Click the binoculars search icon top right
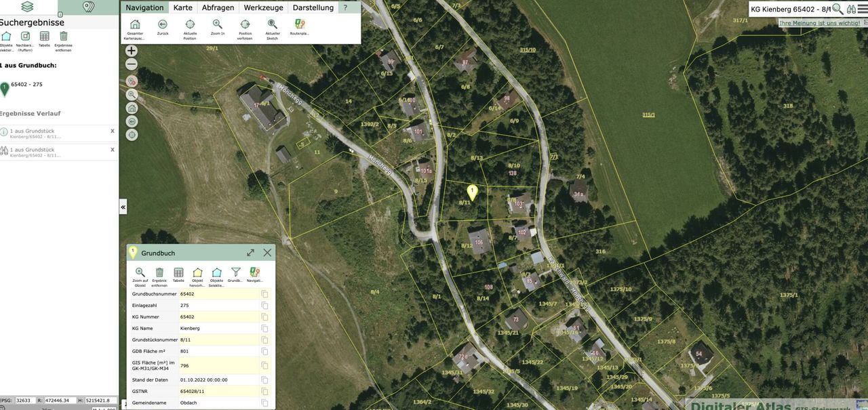Viewport: 868px width, 410px height. (x=852, y=9)
